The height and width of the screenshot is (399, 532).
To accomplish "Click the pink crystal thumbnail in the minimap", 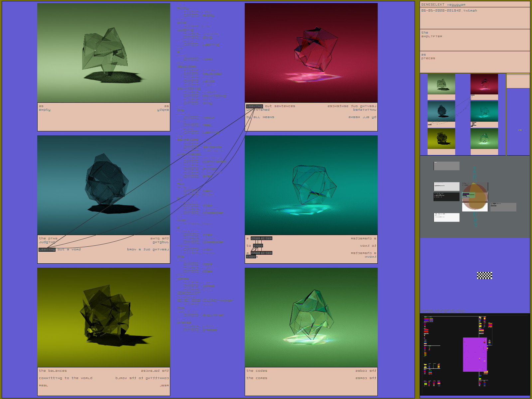I will tap(484, 84).
